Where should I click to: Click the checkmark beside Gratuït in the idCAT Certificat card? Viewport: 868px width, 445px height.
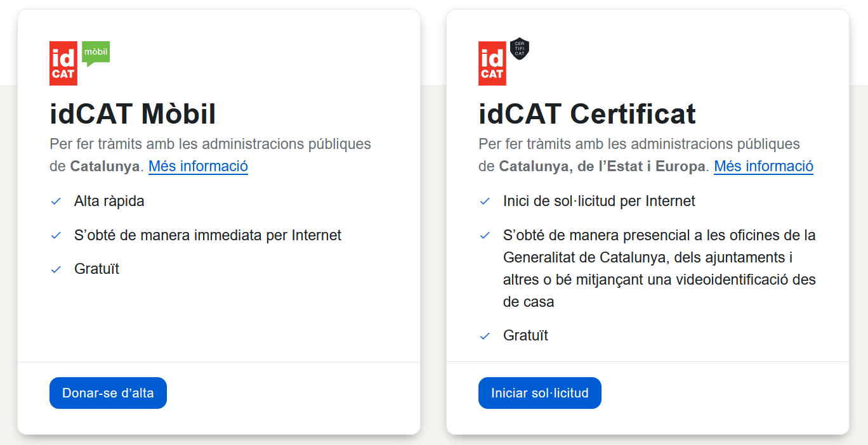(485, 336)
